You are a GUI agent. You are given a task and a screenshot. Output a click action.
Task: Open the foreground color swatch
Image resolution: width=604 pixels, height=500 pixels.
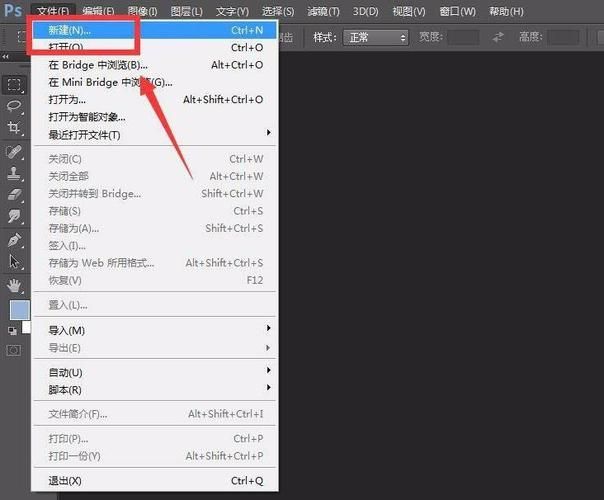[19, 310]
